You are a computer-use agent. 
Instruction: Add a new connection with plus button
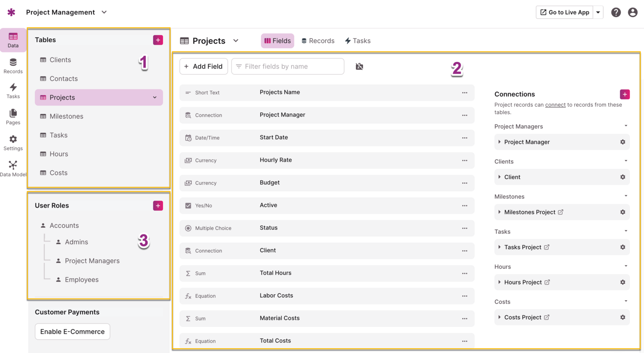(625, 94)
